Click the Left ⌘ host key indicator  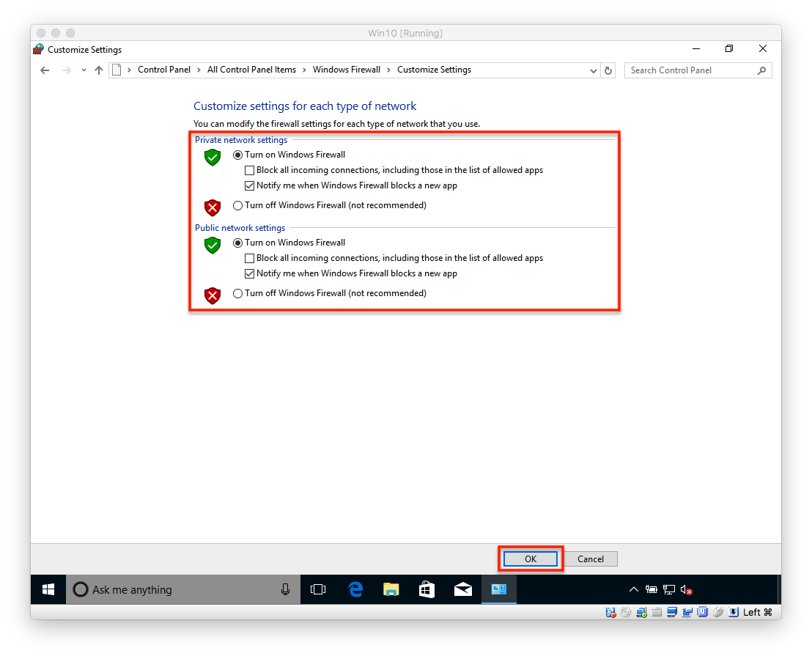[x=758, y=612]
